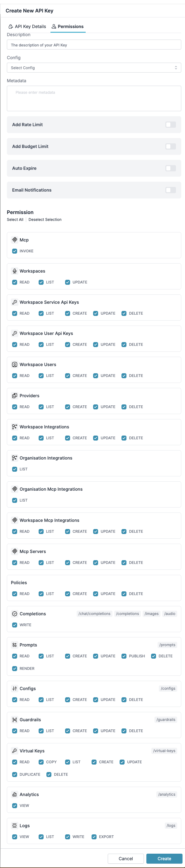This screenshot has width=185, height=868.
Task: Turn on Email Notifications
Action: click(x=170, y=190)
